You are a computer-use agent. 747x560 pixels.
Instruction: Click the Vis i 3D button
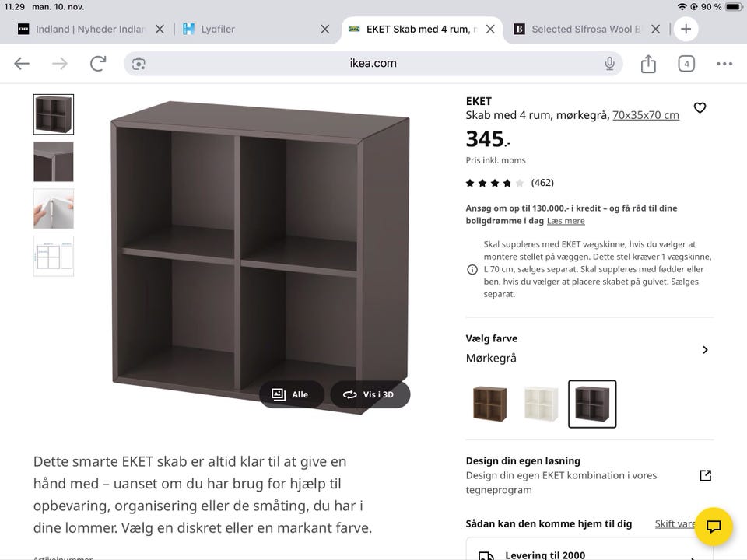tap(370, 394)
